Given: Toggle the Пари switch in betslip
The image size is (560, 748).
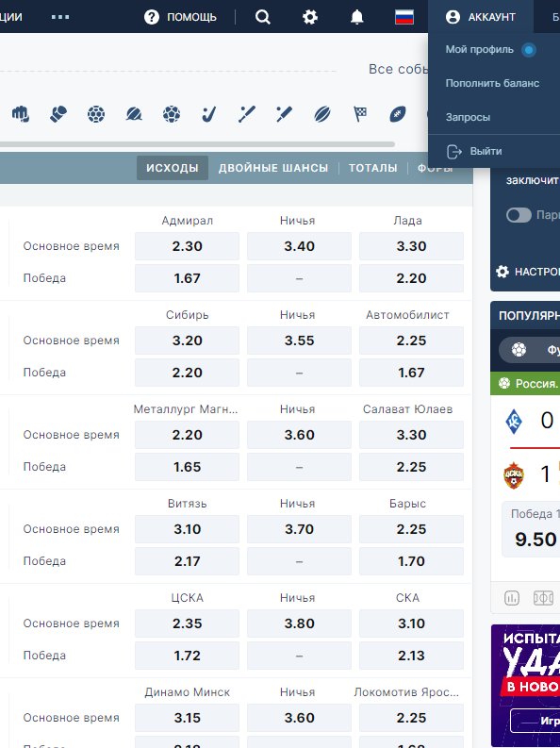Looking at the screenshot, I should coord(519,215).
